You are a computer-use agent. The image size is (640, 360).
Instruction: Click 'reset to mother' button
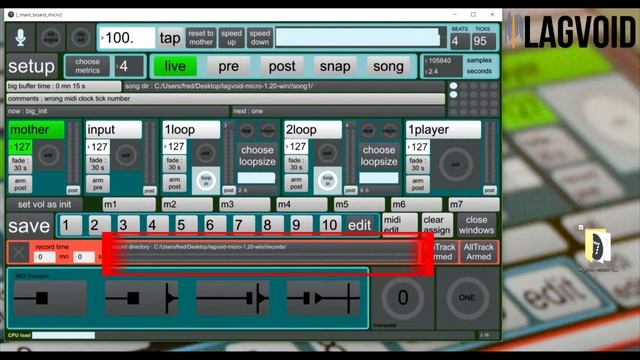[x=201, y=38]
